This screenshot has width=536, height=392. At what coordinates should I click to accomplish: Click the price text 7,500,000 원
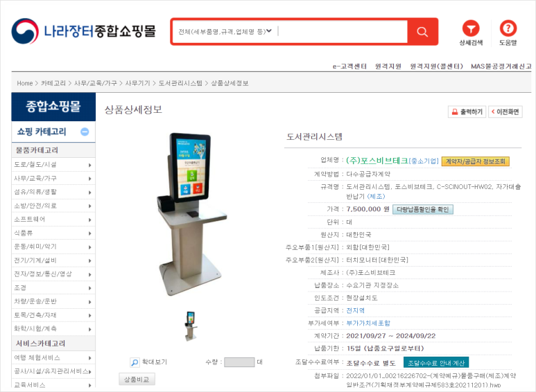[368, 209]
